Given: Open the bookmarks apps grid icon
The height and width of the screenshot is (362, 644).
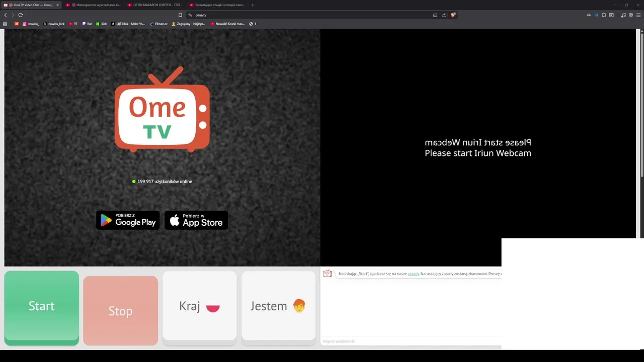Looking at the screenshot, I should click(5, 24).
